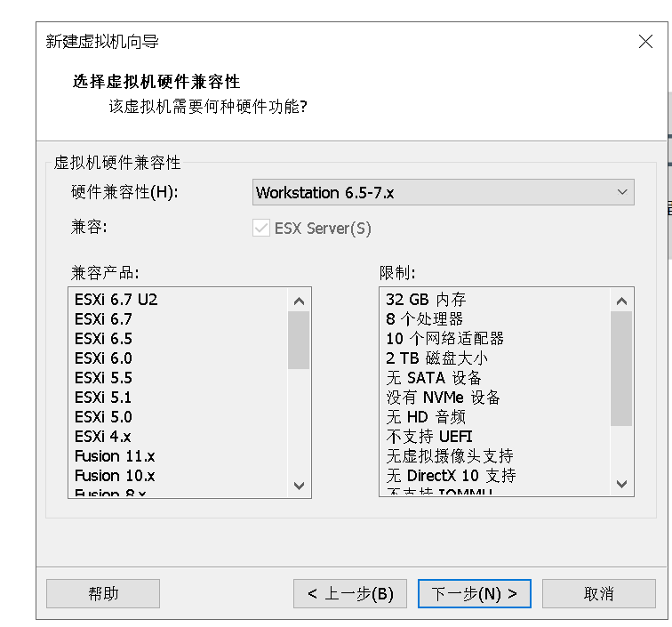Click the 不支持 UEFI limitation
This screenshot has height=627, width=672.
pyautogui.click(x=429, y=437)
